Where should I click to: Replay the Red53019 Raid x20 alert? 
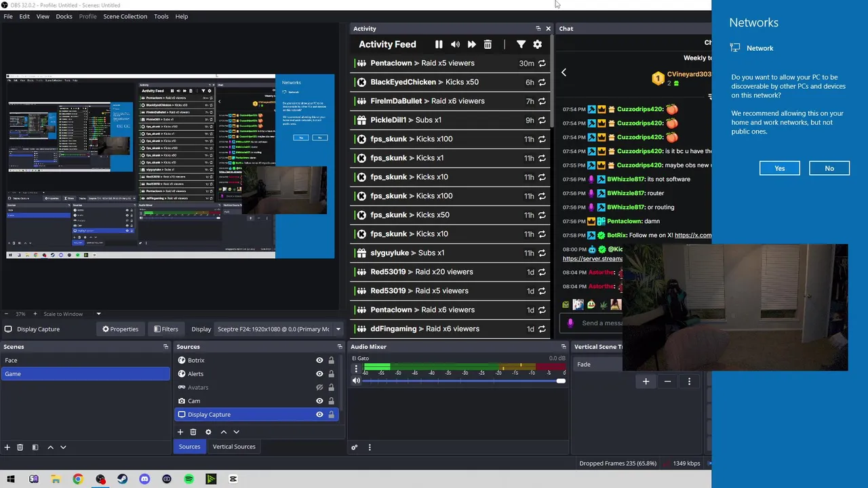click(x=542, y=272)
